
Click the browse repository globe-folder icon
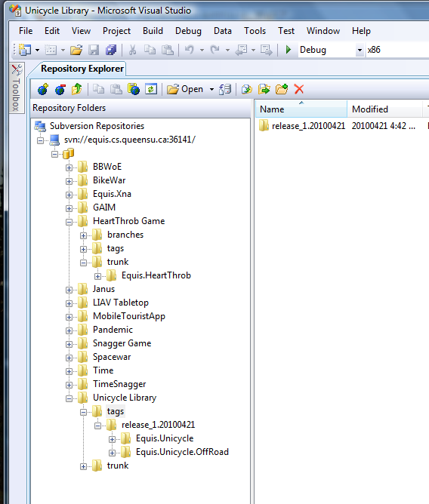(x=133, y=89)
